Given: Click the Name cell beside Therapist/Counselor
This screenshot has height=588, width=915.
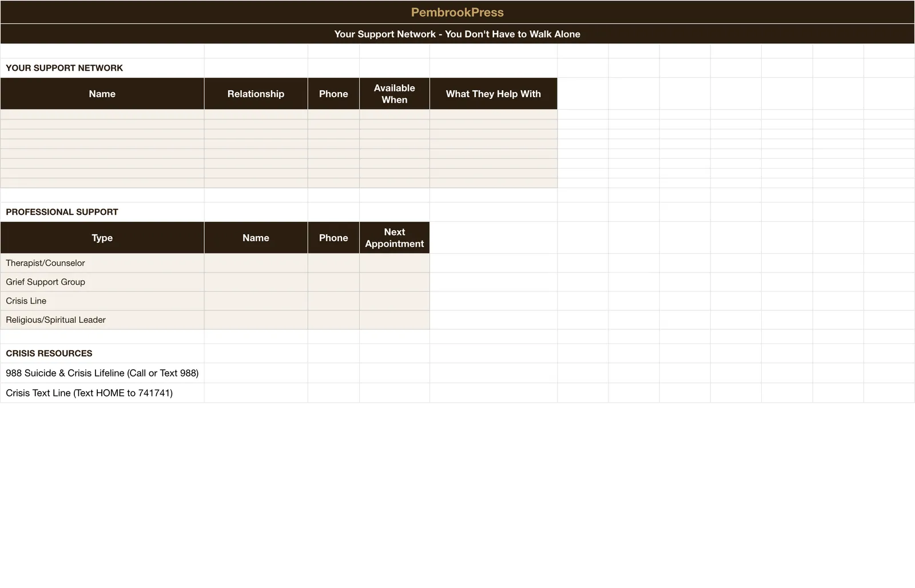Looking at the screenshot, I should tap(256, 263).
